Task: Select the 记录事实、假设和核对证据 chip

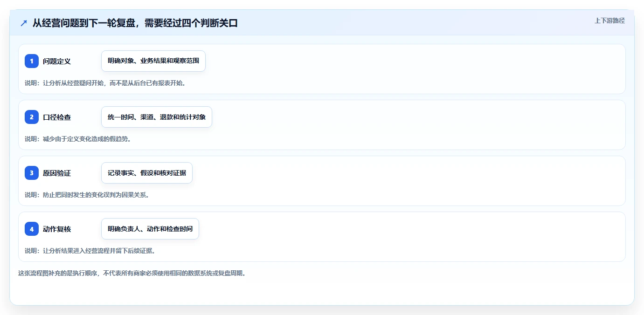Action: [x=147, y=173]
